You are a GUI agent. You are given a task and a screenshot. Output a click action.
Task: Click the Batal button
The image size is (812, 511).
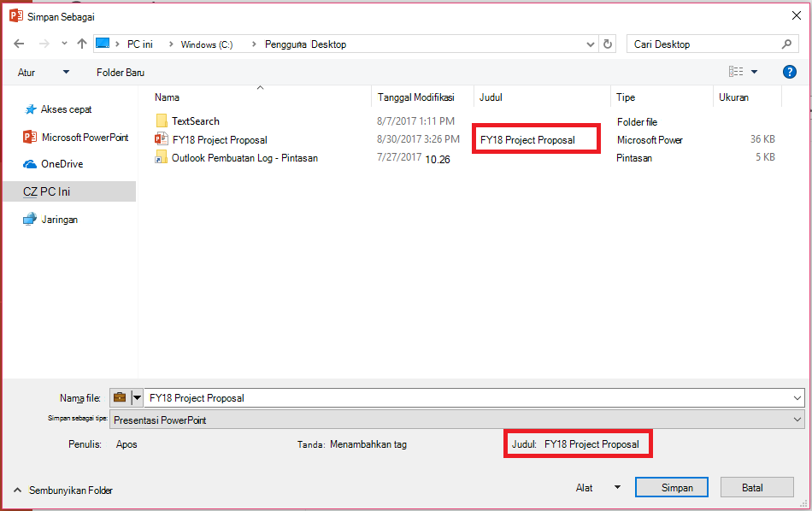(x=757, y=488)
